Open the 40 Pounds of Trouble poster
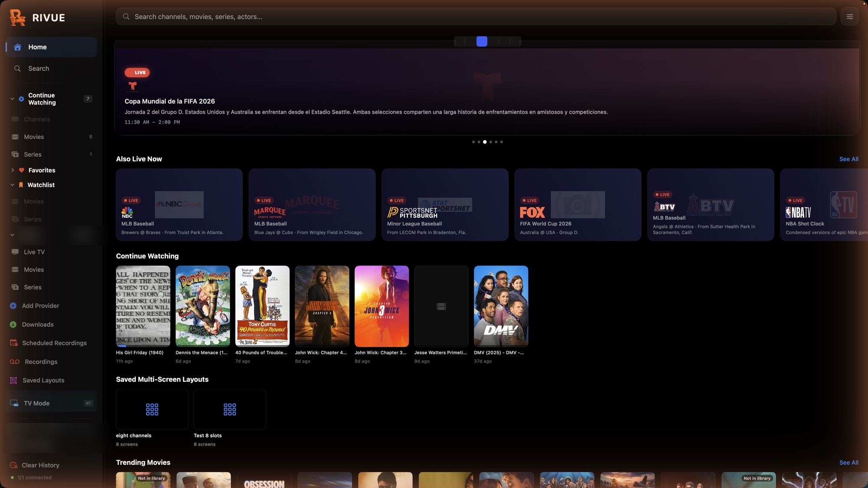The height and width of the screenshot is (488, 868). [262, 306]
